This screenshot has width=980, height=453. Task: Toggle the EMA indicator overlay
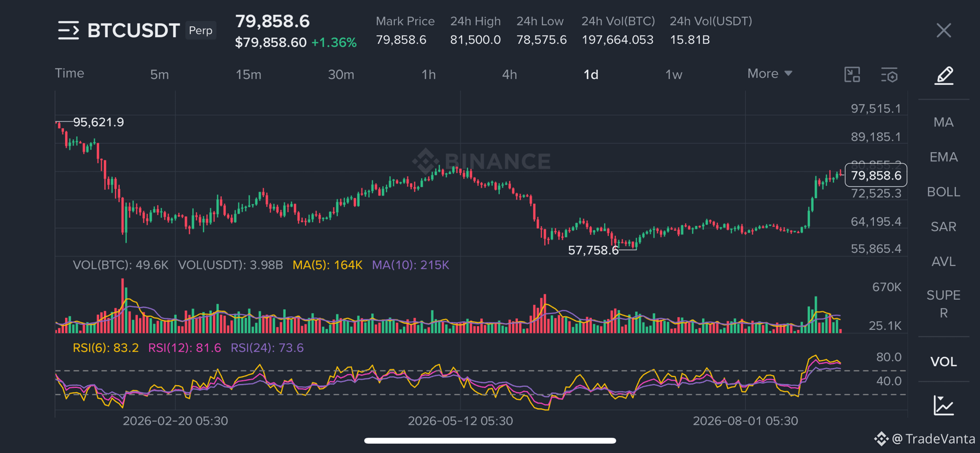point(944,157)
